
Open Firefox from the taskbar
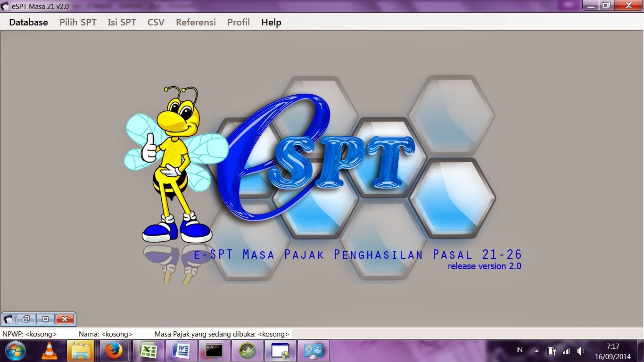114,351
